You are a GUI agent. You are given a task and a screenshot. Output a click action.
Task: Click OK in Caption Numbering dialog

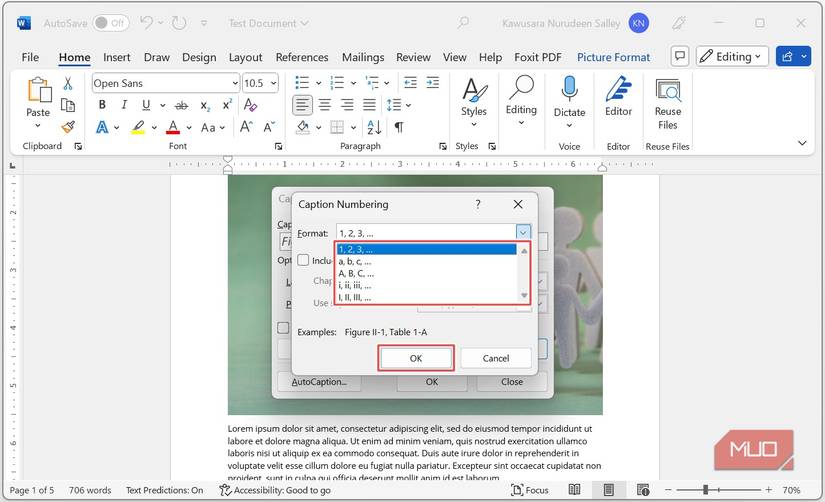click(416, 358)
